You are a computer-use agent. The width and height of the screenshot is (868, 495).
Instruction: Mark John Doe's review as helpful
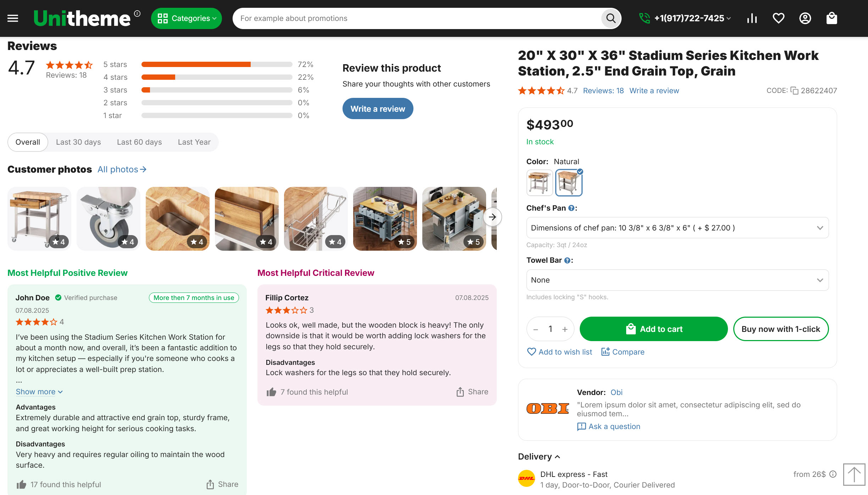(22, 484)
